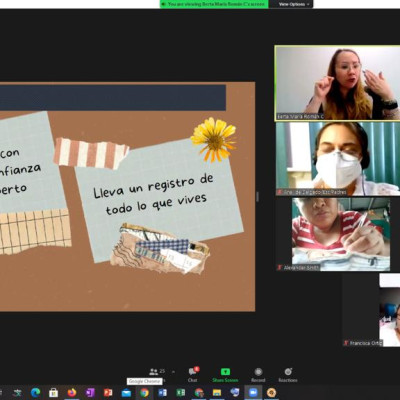This screenshot has width=400, height=400.
Task: Open PowerPoint from the taskbar
Action: 108,393
